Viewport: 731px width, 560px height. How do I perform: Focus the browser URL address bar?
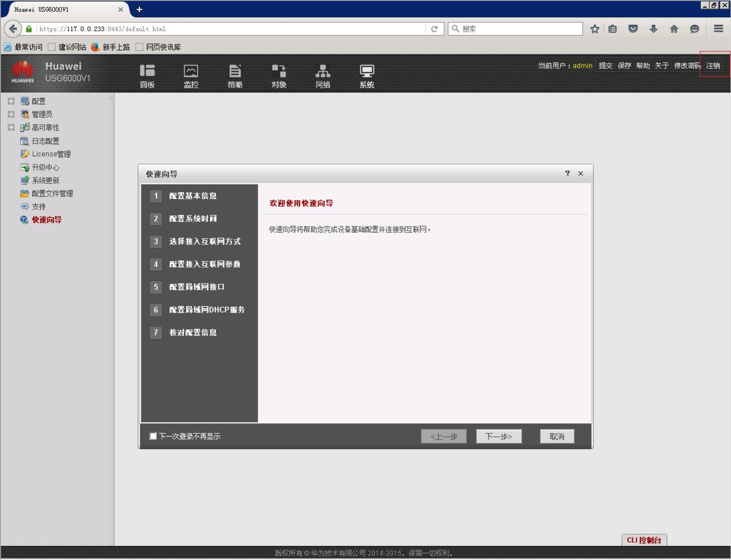point(230,29)
